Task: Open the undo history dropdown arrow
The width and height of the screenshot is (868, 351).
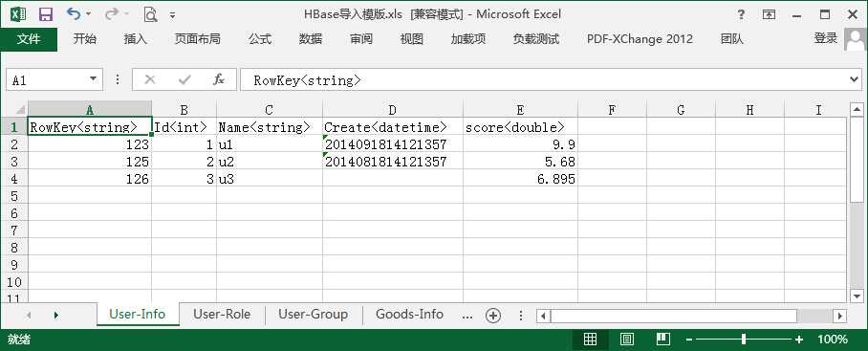Action: [x=89, y=14]
